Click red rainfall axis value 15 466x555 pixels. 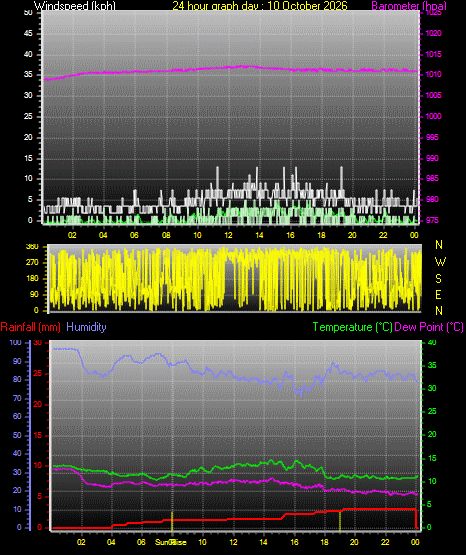pyautogui.click(x=38, y=436)
